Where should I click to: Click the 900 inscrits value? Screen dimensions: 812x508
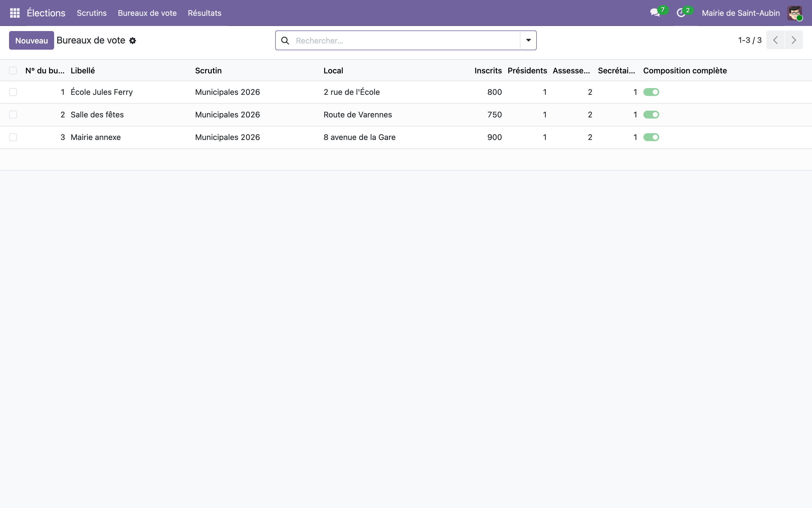point(495,137)
